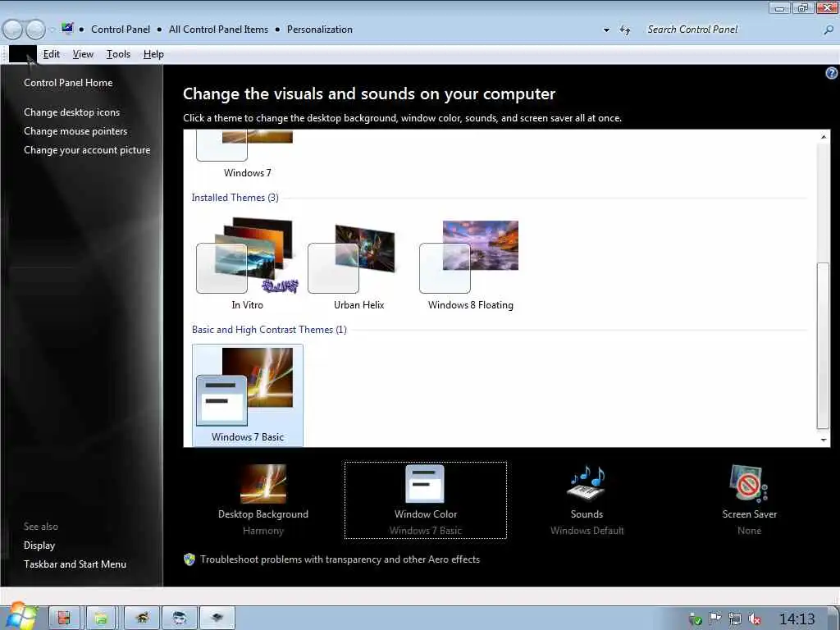Open the Display link under See also
The width and height of the screenshot is (840, 630).
(39, 546)
